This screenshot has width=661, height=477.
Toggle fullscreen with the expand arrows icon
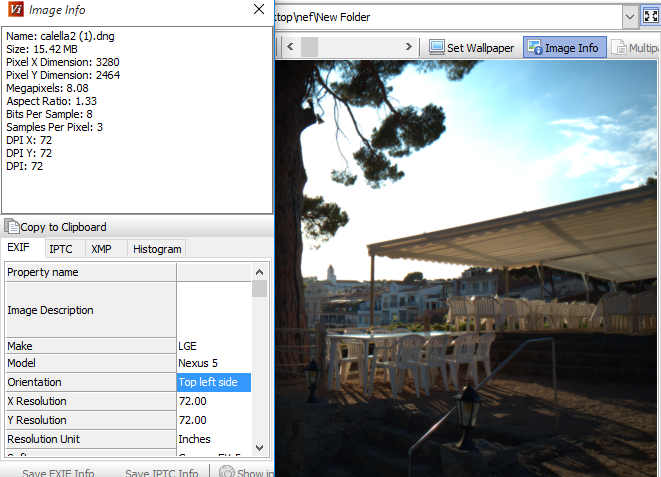point(650,16)
